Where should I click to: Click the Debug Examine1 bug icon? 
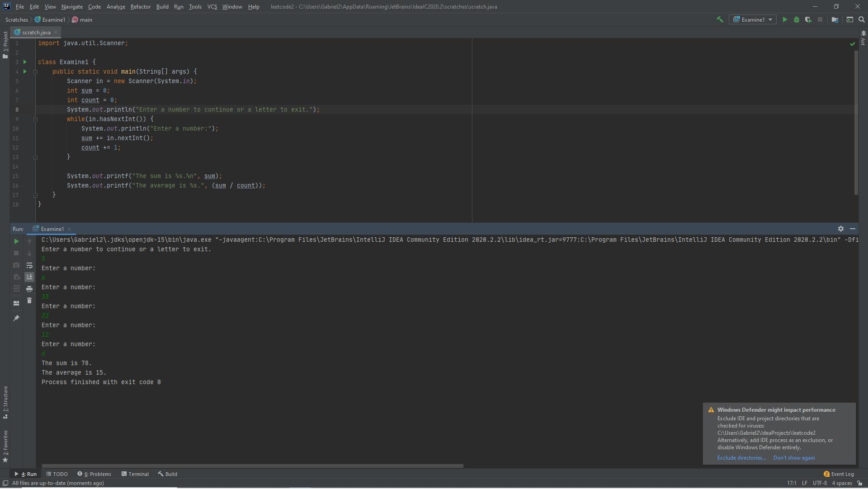click(797, 19)
